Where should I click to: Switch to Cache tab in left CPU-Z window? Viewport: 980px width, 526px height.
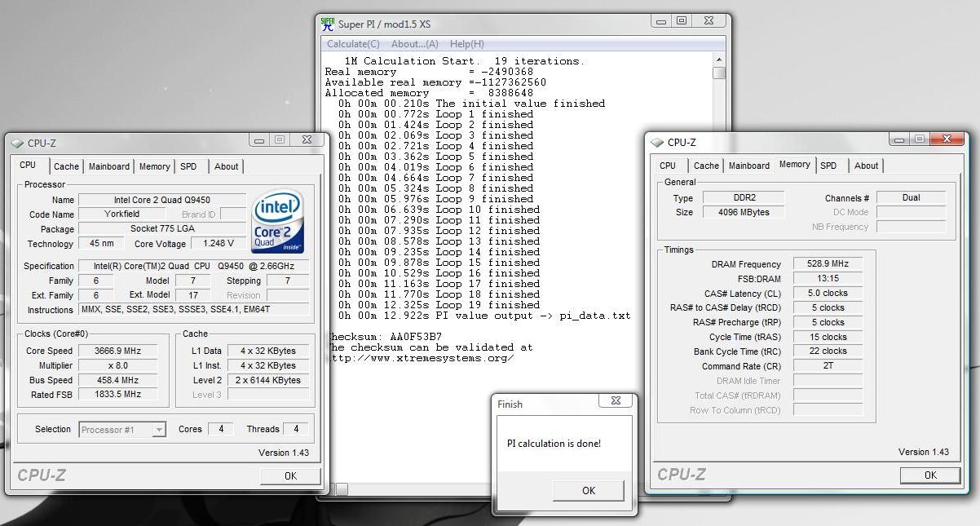[66, 166]
